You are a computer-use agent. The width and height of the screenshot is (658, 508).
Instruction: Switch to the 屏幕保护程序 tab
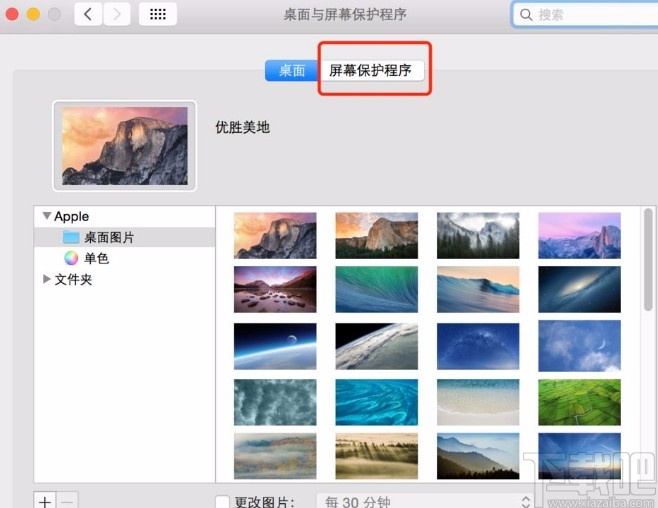(371, 70)
